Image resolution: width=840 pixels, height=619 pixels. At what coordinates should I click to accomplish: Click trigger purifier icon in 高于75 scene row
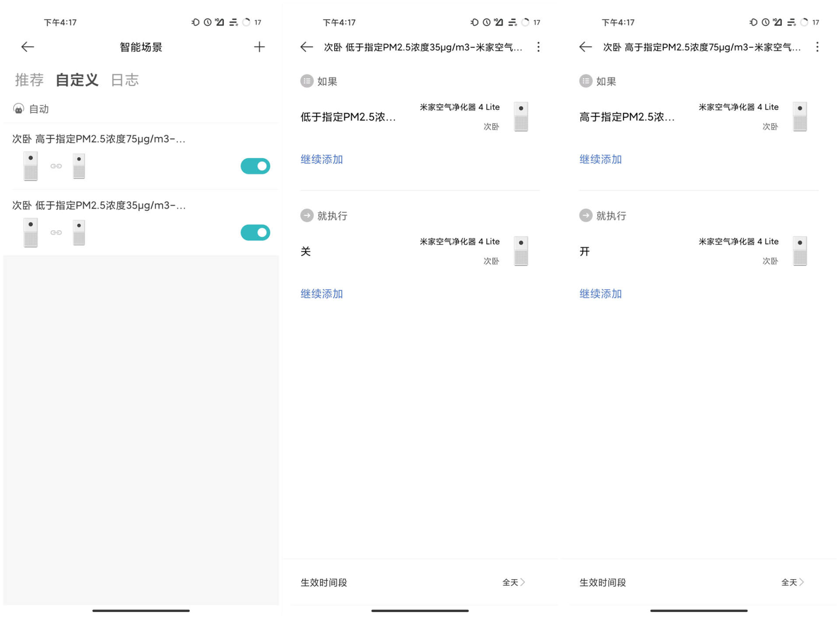point(31,166)
